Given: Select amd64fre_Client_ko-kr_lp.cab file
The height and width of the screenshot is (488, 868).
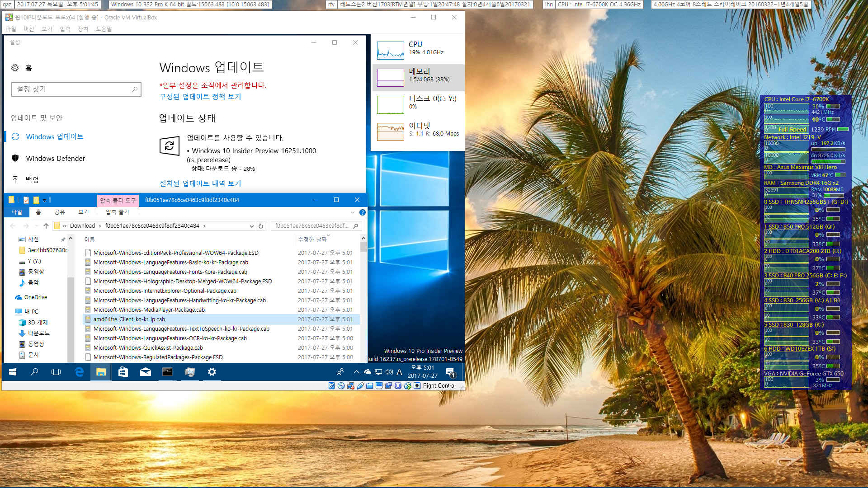Looking at the screenshot, I should coord(129,319).
